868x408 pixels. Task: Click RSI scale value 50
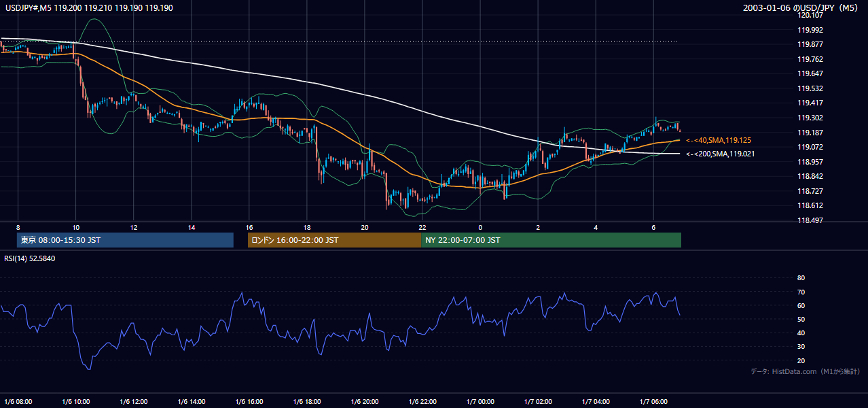coord(801,319)
